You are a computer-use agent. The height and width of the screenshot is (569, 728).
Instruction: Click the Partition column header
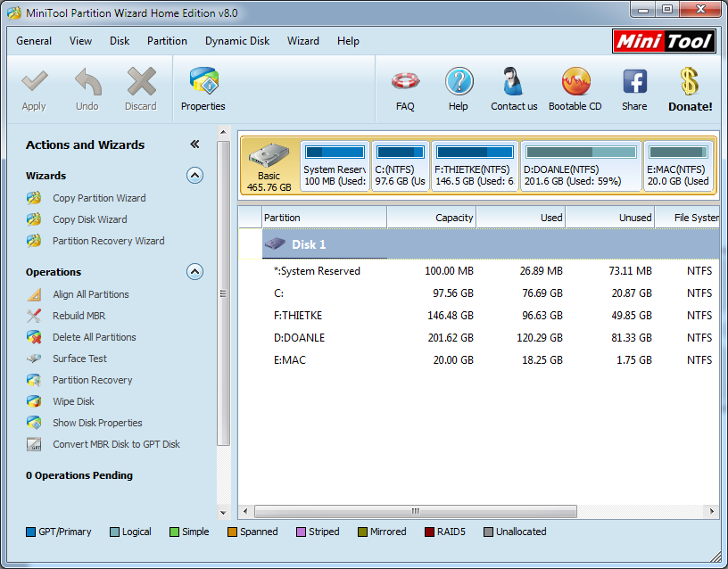[x=324, y=218]
